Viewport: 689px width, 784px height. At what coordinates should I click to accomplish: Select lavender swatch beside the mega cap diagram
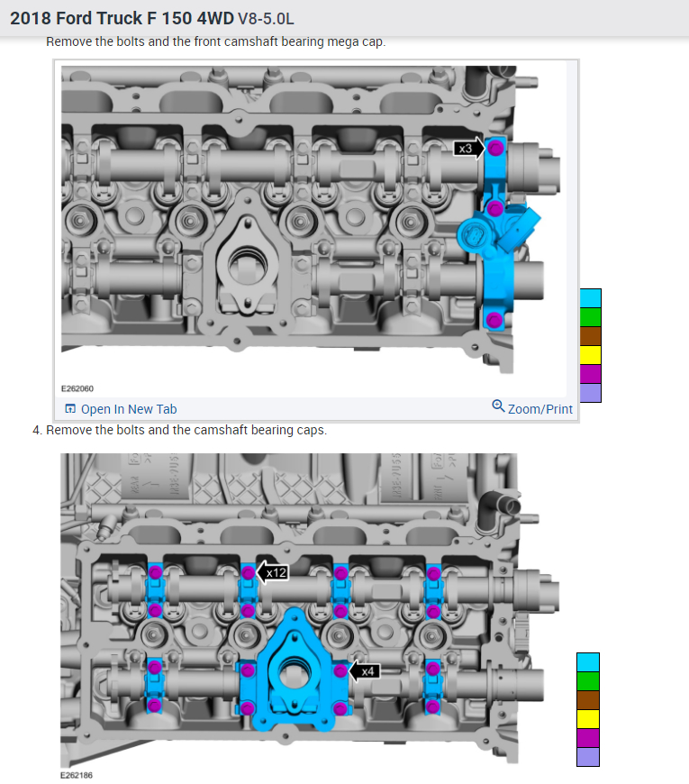[591, 393]
